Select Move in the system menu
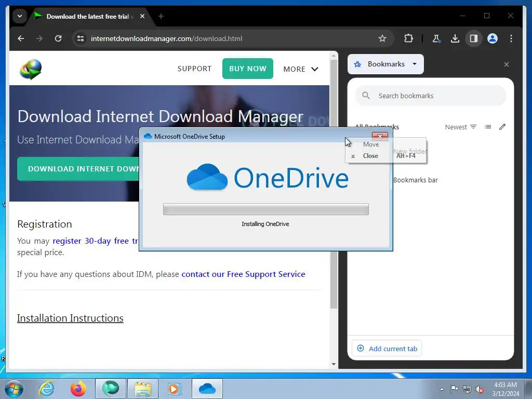This screenshot has height=399, width=532. [370, 144]
